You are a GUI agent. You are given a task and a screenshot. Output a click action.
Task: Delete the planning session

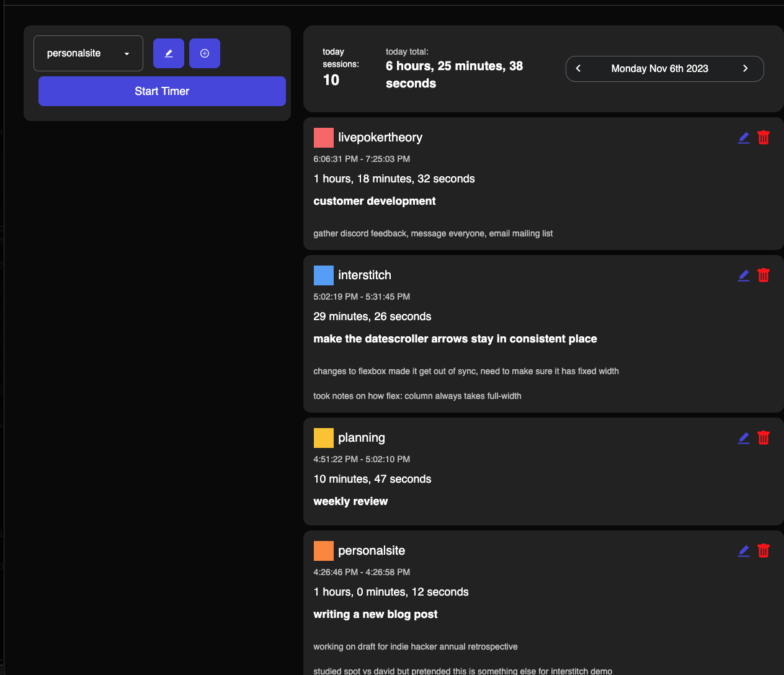point(764,438)
